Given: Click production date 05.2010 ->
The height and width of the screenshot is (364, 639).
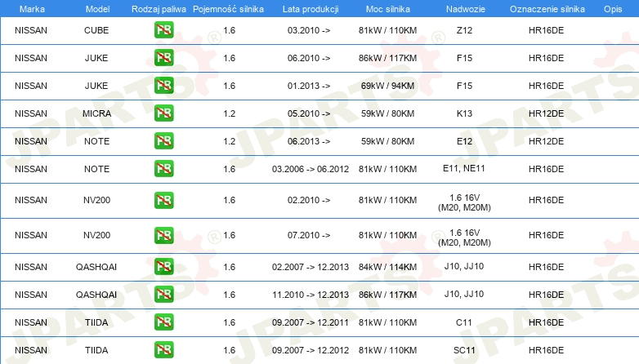Looking at the screenshot, I should pyautogui.click(x=309, y=113).
